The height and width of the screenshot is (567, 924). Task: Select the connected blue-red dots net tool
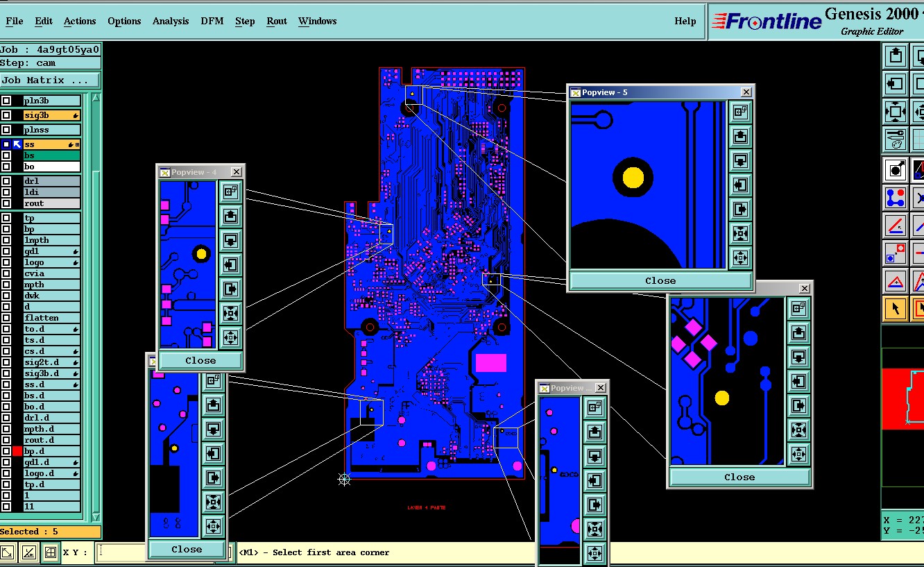(896, 198)
